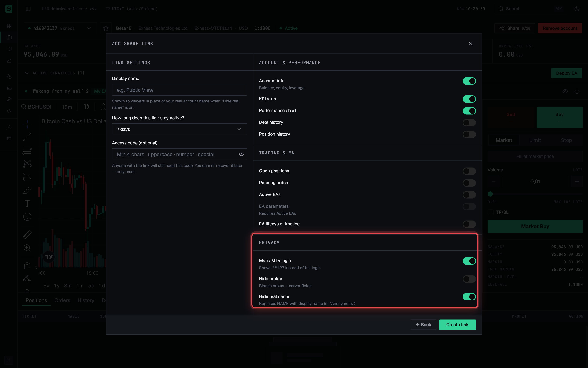Toggle the magnet snap tool
The height and width of the screenshot is (368, 588).
[x=27, y=266]
